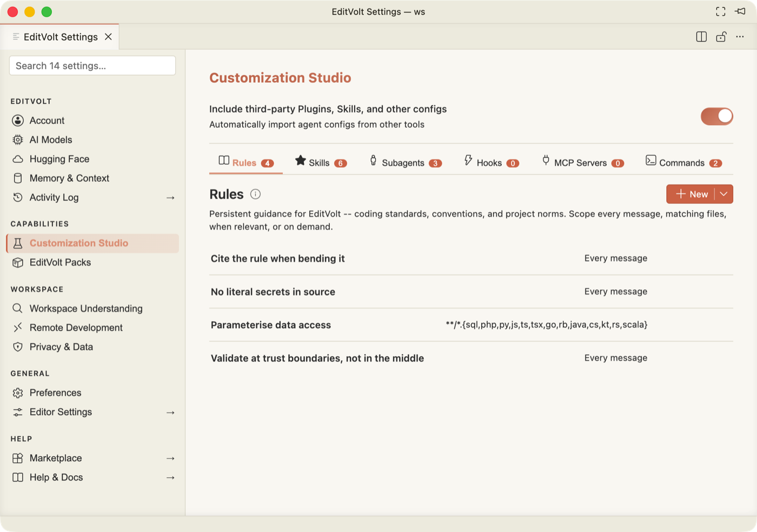Open the Workspace Understanding page
This screenshot has height=532, width=757.
point(92,308)
